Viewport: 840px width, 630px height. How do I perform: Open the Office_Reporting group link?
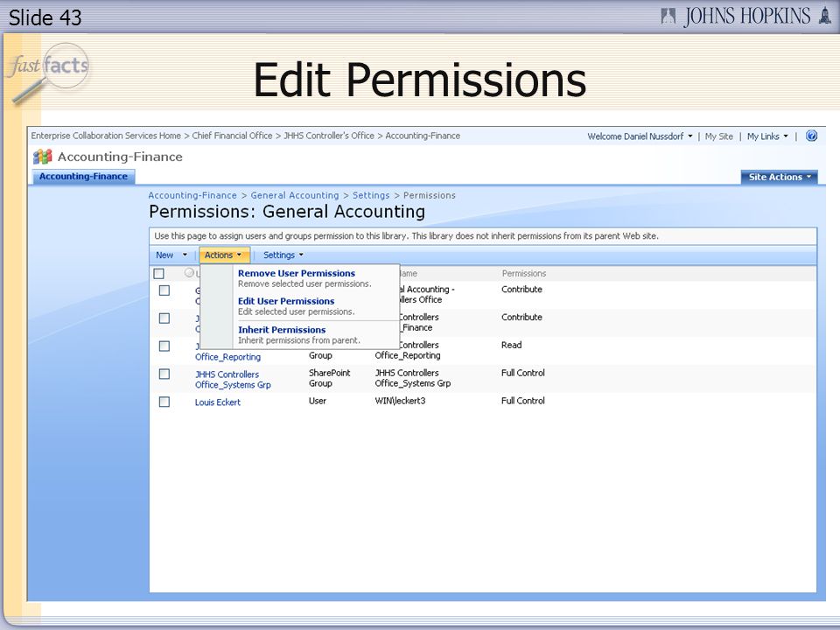coord(227,357)
